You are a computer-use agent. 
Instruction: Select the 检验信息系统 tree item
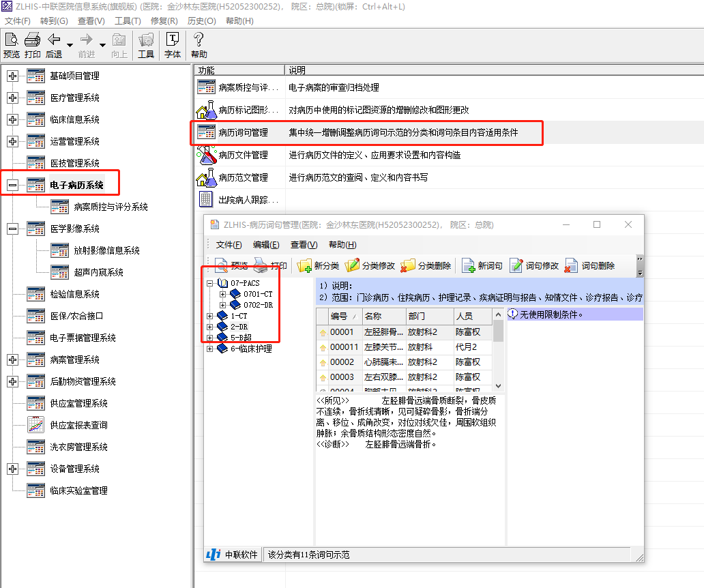(x=74, y=294)
